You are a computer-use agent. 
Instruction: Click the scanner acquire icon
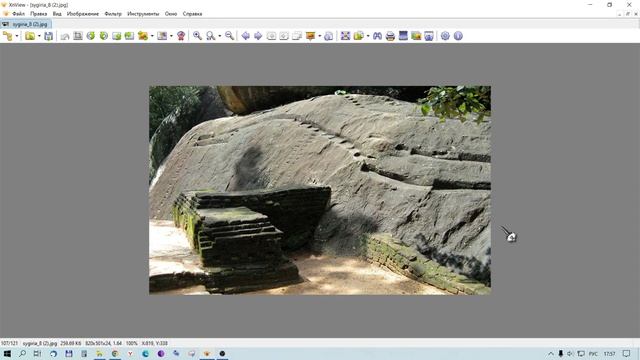pyautogui.click(x=403, y=36)
